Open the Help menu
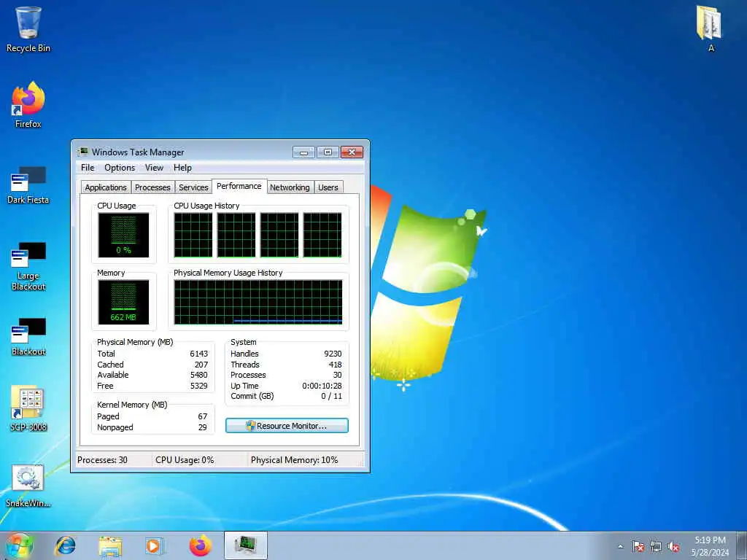Screen dimensions: 747x560 coord(182,168)
